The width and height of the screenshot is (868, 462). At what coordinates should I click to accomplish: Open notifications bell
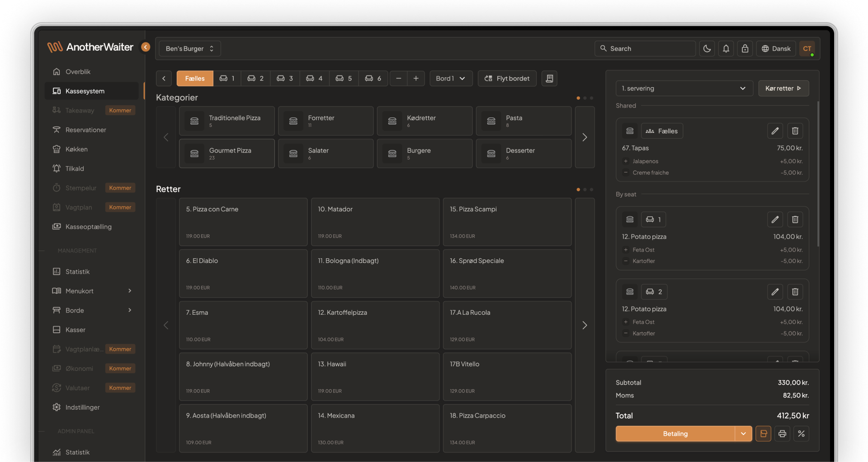coord(726,49)
